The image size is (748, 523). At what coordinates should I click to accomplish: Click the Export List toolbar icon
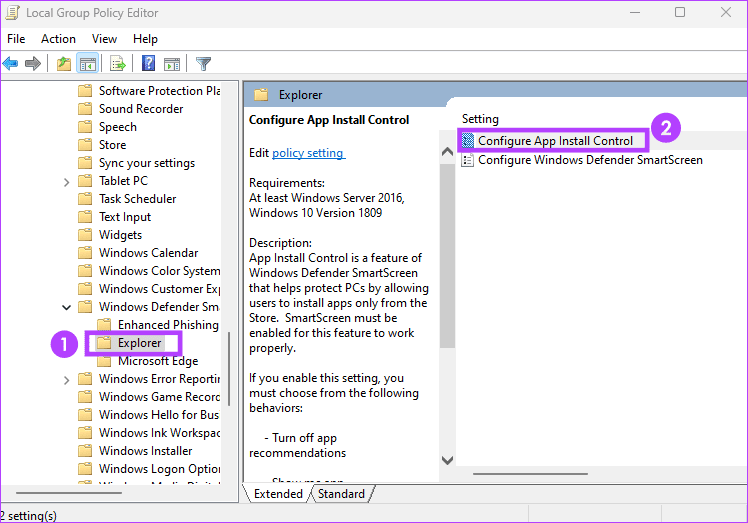coord(118,64)
